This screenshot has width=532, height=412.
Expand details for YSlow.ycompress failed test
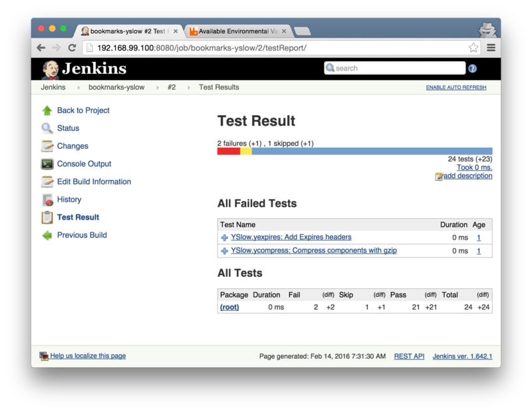pos(224,251)
